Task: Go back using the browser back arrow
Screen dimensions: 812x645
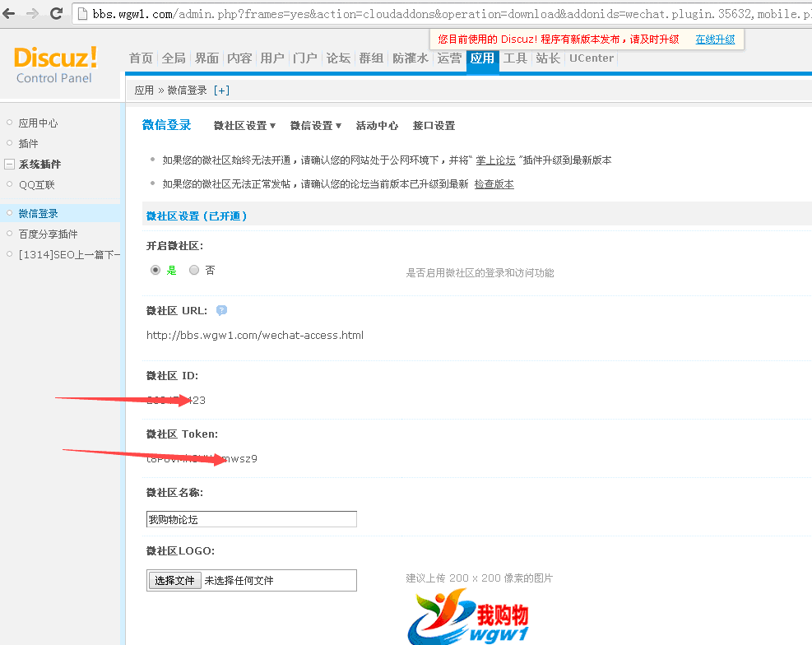Action: [x=9, y=13]
